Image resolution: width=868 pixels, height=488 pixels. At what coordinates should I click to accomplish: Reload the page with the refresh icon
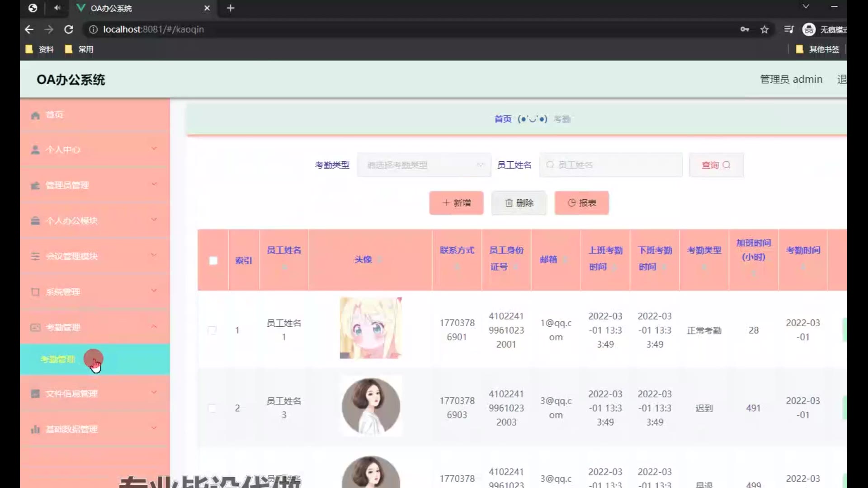pos(69,29)
